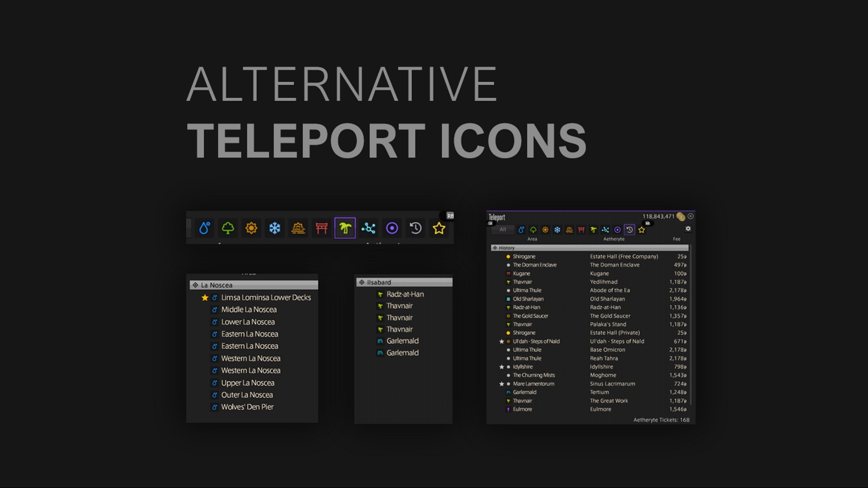Close the Teleport window
This screenshot has height=488, width=868.
click(690, 216)
